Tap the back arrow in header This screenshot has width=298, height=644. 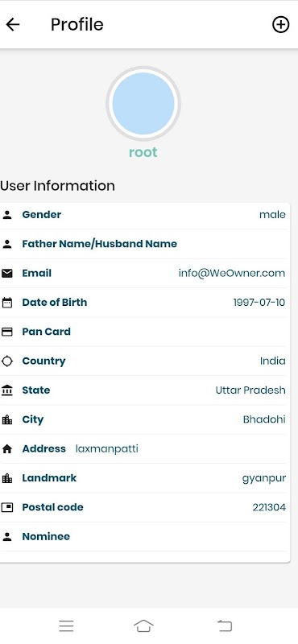point(13,25)
